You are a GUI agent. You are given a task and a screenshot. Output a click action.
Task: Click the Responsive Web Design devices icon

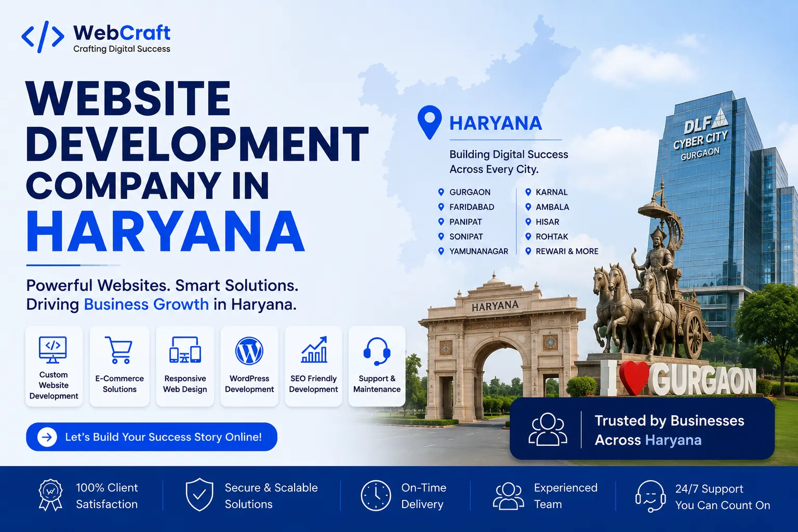tap(185, 350)
